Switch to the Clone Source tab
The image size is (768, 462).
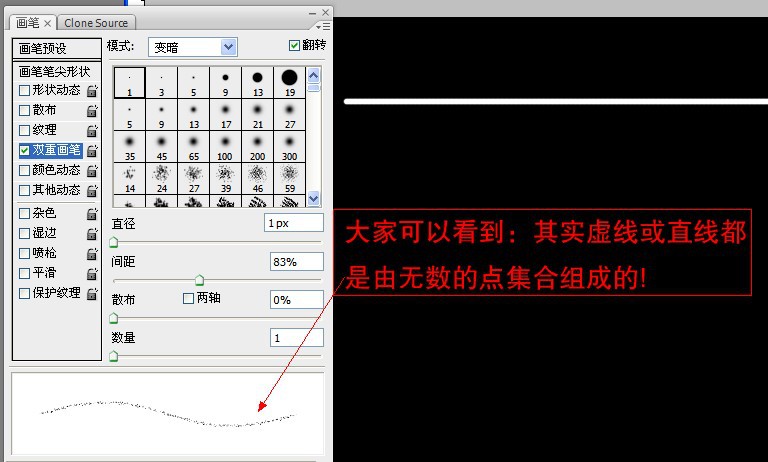coord(96,23)
